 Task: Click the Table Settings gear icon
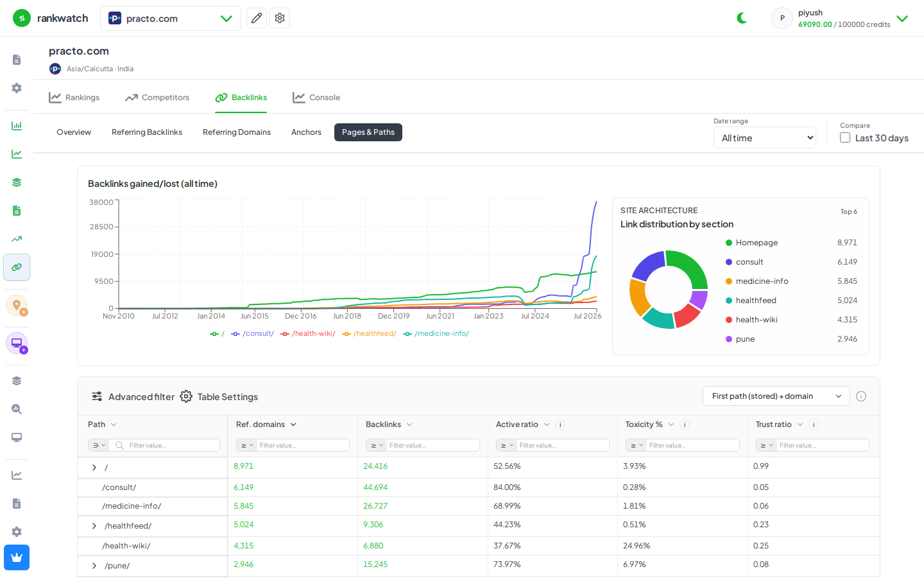186,396
